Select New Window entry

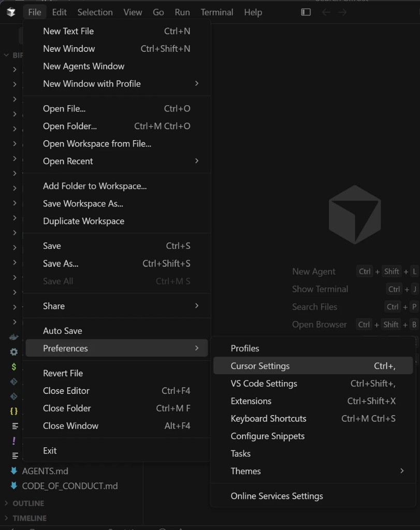click(117, 49)
